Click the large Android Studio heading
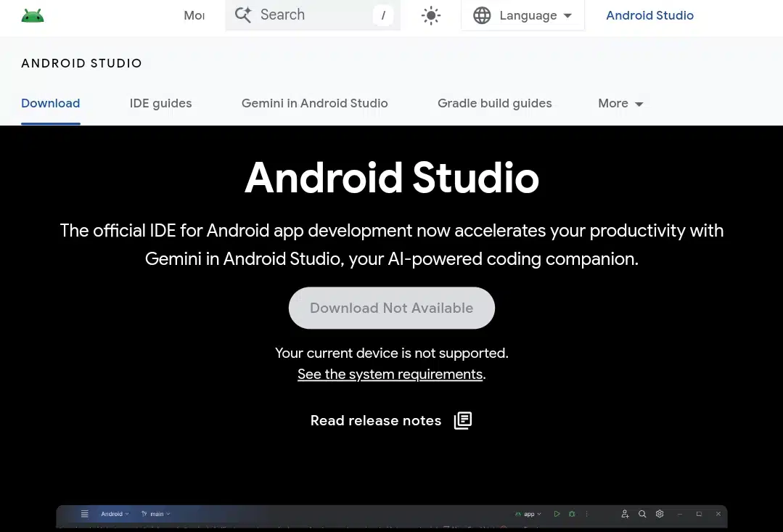This screenshot has width=783, height=532. pyautogui.click(x=392, y=178)
